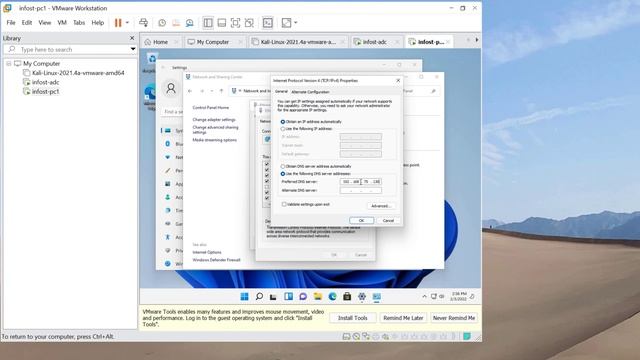Open the guest taskbar search icon
Screen dimensions: 640x360
259,297
